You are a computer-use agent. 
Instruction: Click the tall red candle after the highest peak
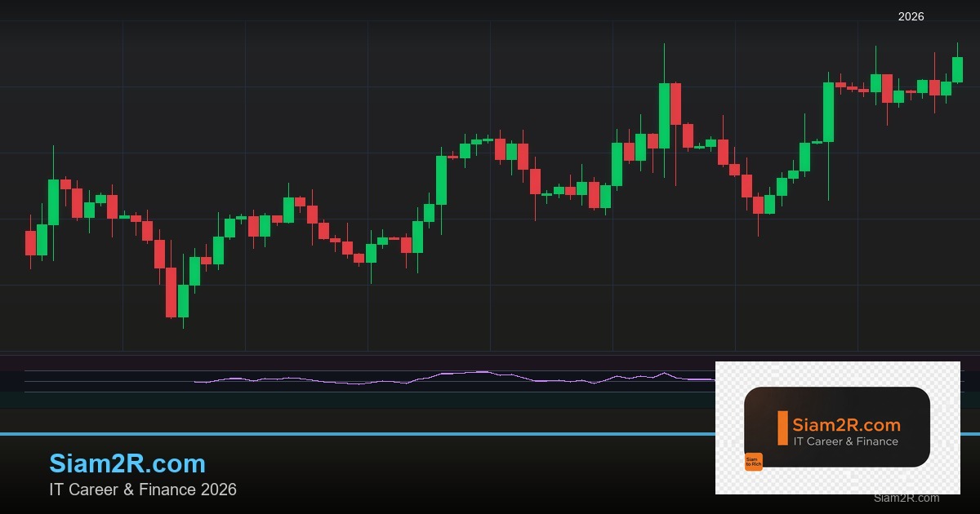coord(675,104)
